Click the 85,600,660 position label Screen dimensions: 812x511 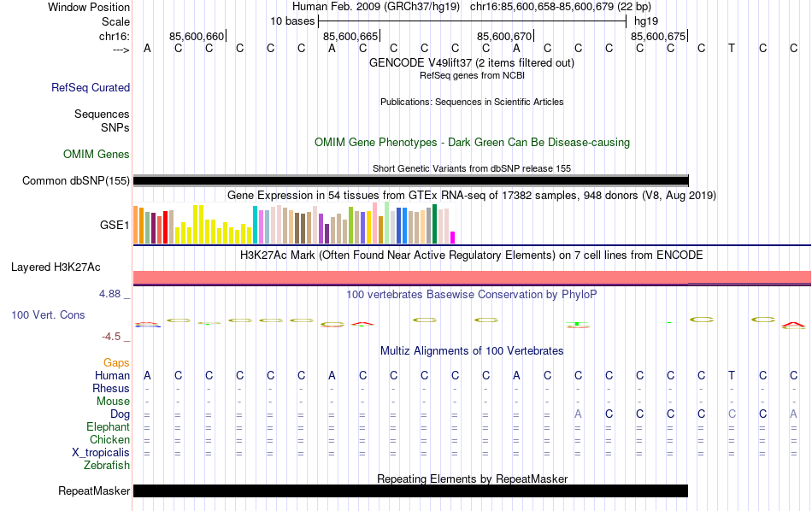197,36
